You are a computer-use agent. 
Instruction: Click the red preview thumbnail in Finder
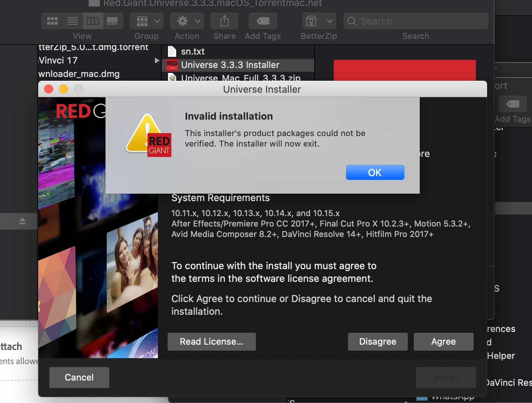click(x=405, y=70)
